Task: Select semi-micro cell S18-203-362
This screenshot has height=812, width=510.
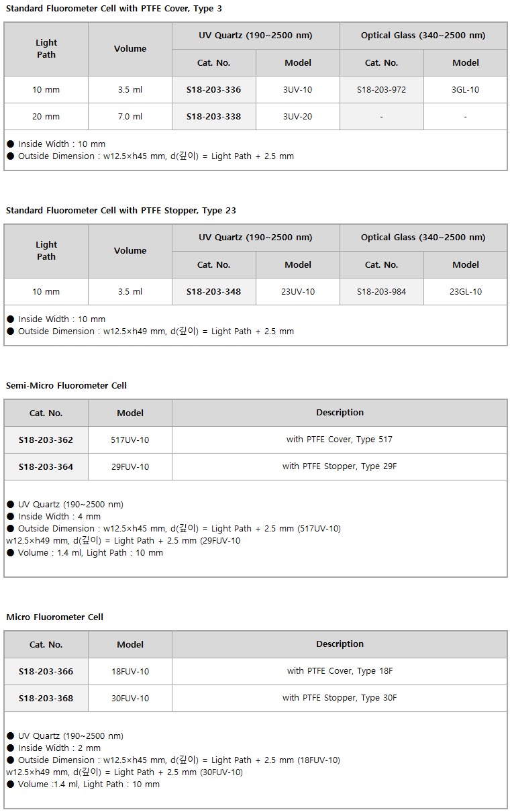Action: pyautogui.click(x=46, y=440)
